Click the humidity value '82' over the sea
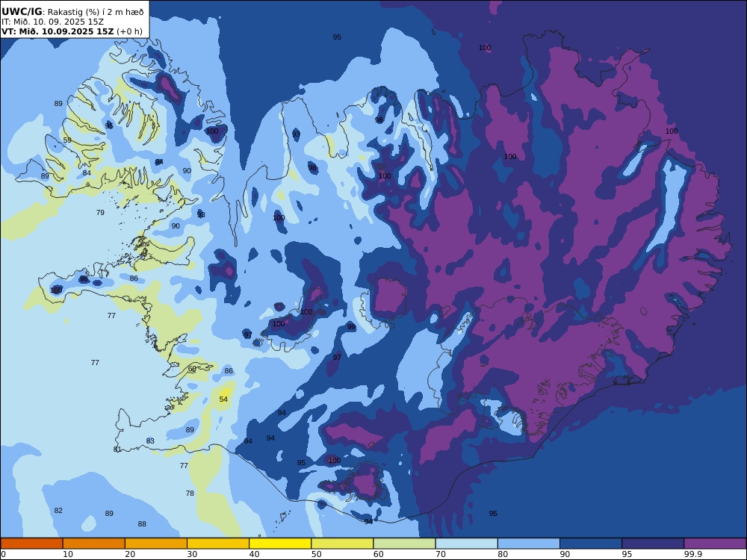 point(58,511)
